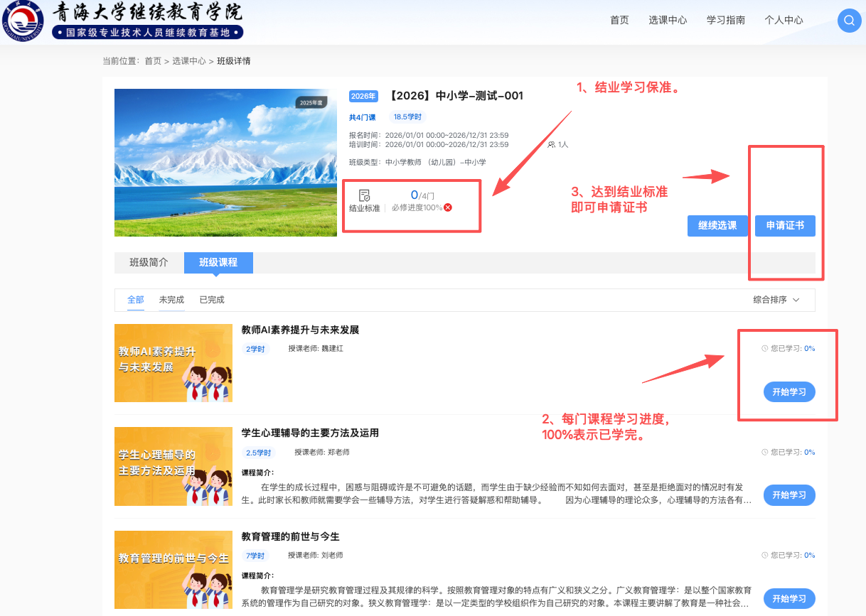Go to 首页 in the top navigation
The width and height of the screenshot is (866, 616).
[x=619, y=20]
